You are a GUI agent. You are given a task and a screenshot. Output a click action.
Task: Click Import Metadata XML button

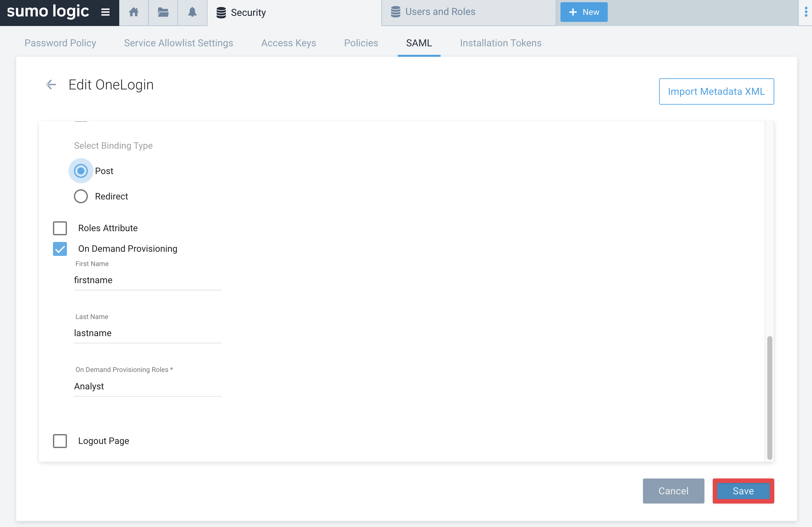pyautogui.click(x=716, y=91)
